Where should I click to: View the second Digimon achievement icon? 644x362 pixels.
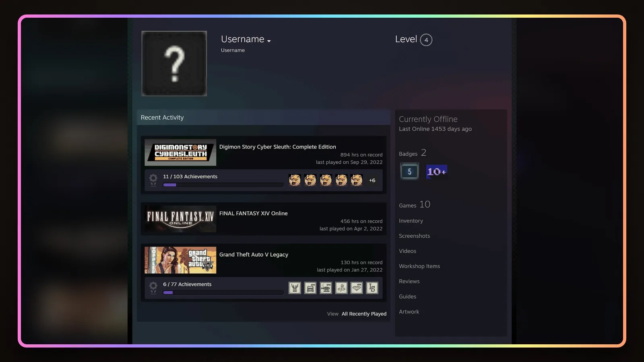coord(310,180)
